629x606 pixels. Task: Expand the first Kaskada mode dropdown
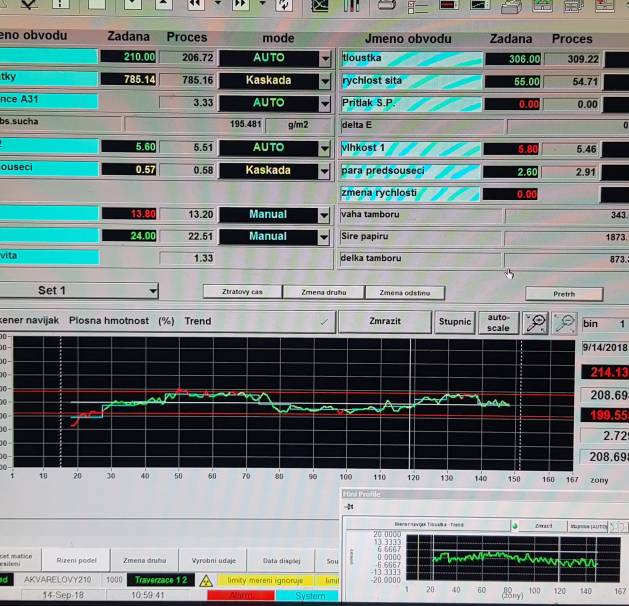324,81
